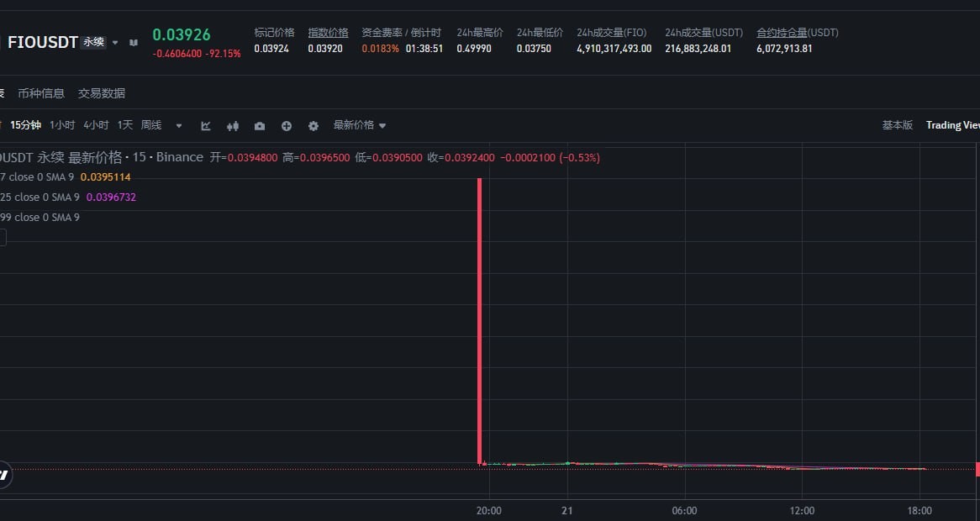This screenshot has height=521, width=980.
Task: Switch chart interval to 1小时
Action: (62, 125)
